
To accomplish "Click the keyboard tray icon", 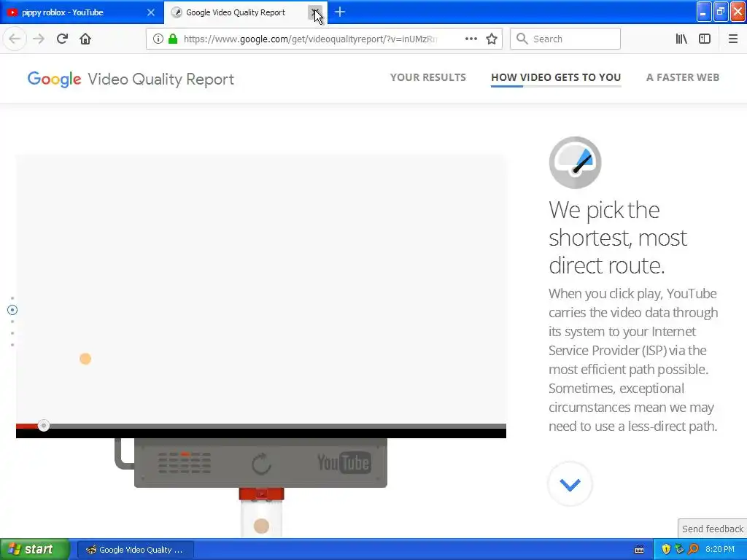I will [x=639, y=550].
